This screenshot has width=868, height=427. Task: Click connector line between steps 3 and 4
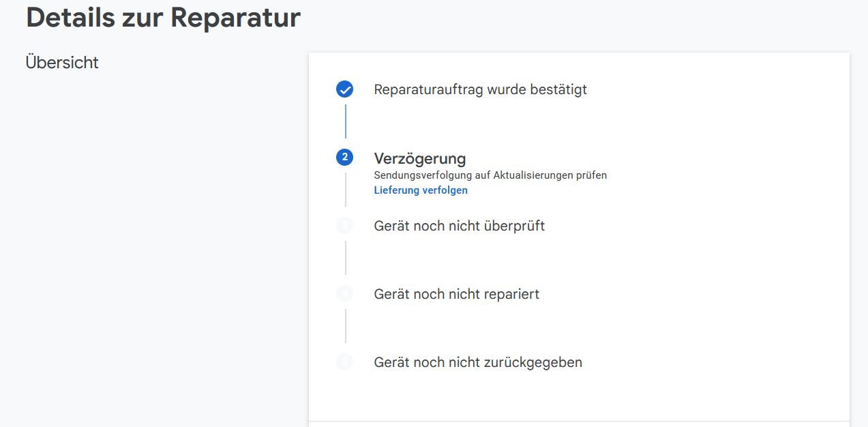(345, 258)
